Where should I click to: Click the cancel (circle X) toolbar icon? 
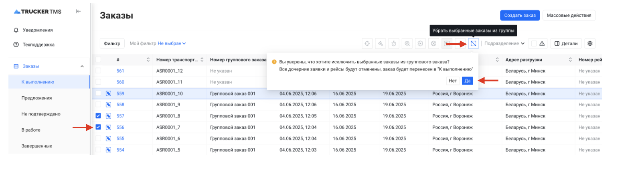click(433, 44)
